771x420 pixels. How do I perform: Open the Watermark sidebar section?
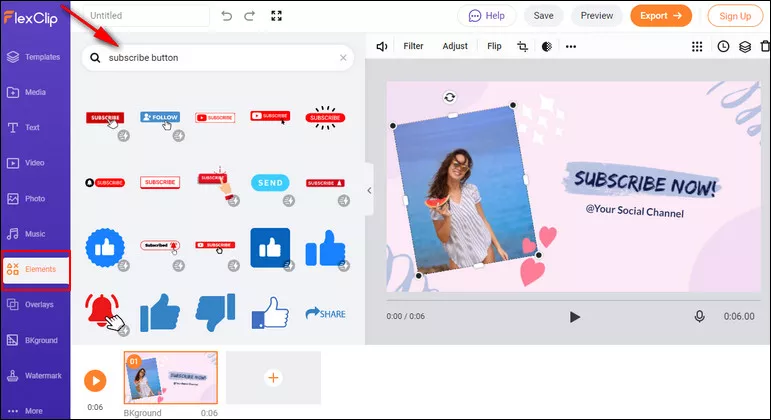pyautogui.click(x=34, y=376)
